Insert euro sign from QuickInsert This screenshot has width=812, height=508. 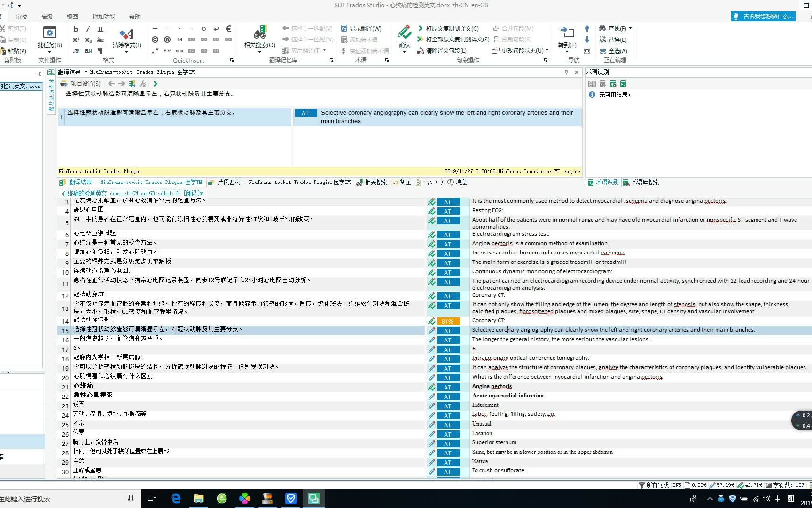(228, 29)
